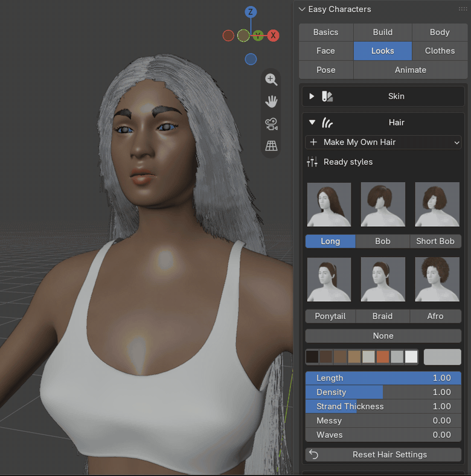
Task: Click Reset Hair Settings button
Action: (383, 454)
